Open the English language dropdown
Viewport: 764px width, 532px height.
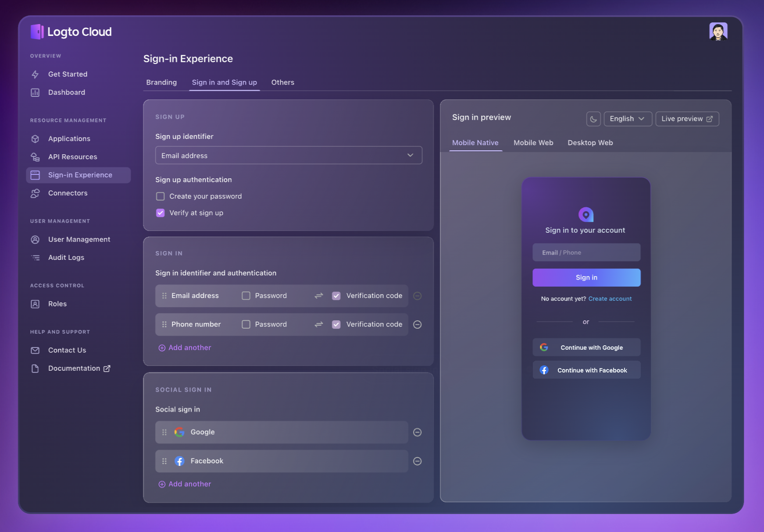coord(627,119)
